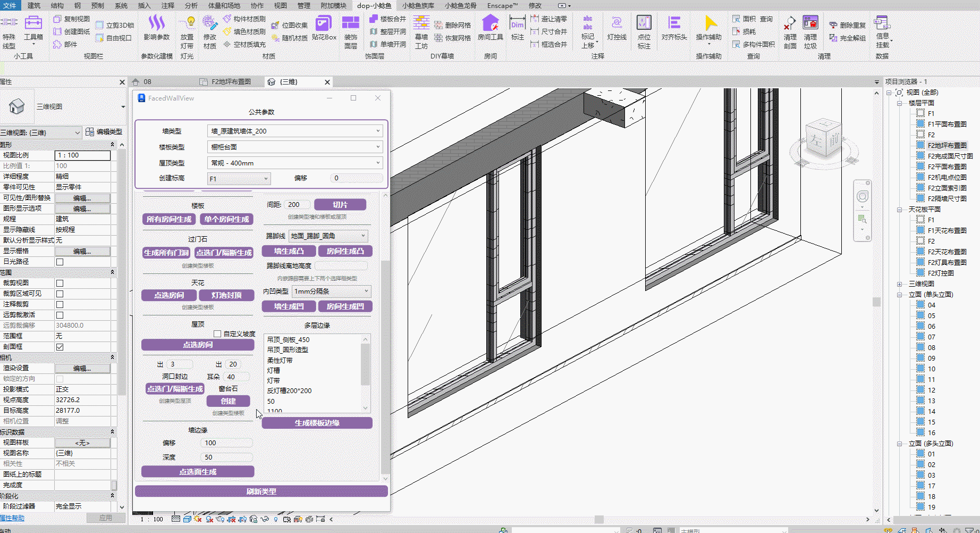Switch to the F2地坪布置图 view tab
The image size is (980, 533).
coord(231,82)
